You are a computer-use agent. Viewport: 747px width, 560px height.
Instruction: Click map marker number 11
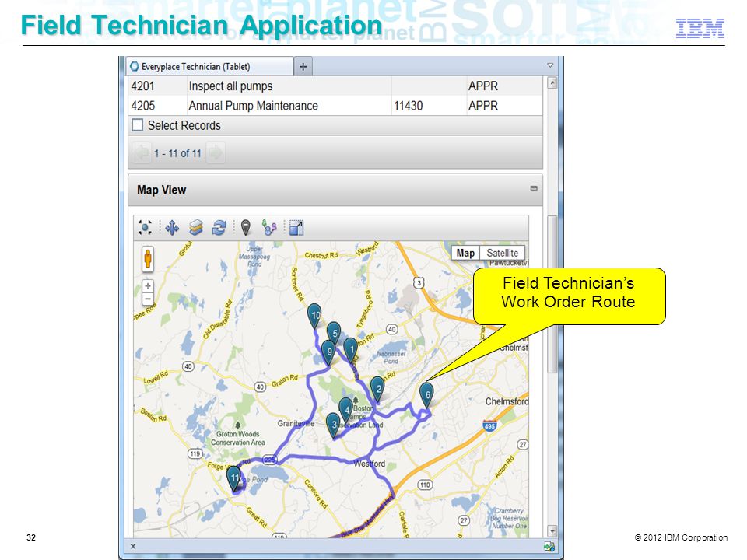tap(234, 478)
